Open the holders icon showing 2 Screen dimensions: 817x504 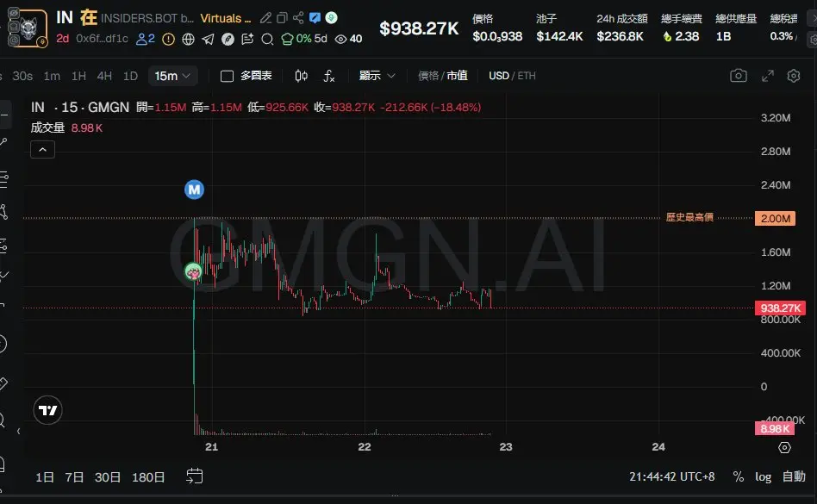[146, 39]
